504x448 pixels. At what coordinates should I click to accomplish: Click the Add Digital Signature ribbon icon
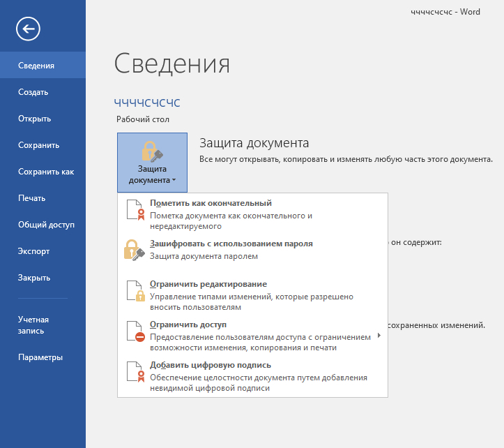[x=135, y=372]
